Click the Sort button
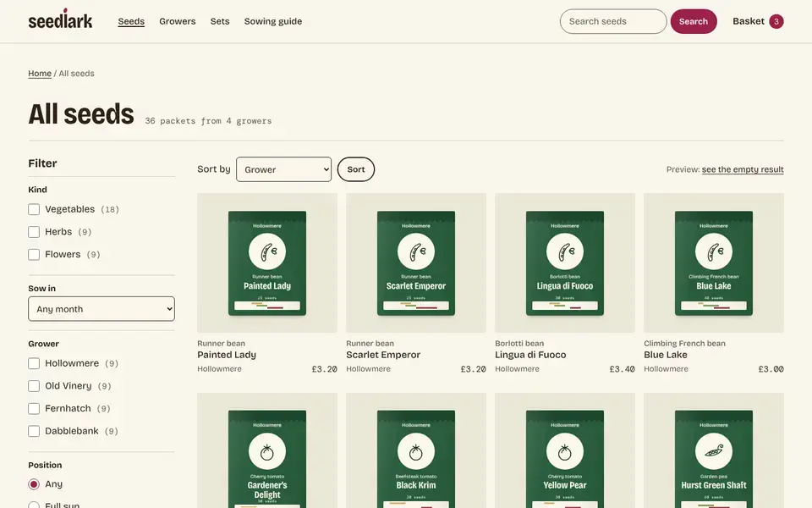Image resolution: width=812 pixels, height=508 pixels. click(356, 169)
